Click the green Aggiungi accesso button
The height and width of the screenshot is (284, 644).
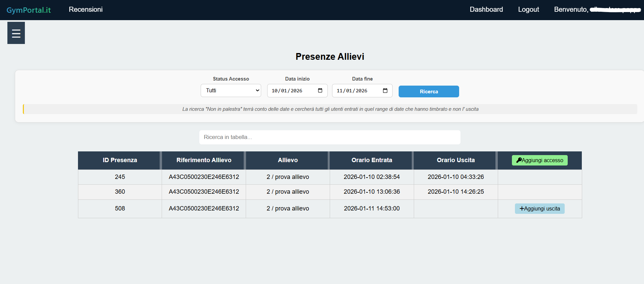539,160
